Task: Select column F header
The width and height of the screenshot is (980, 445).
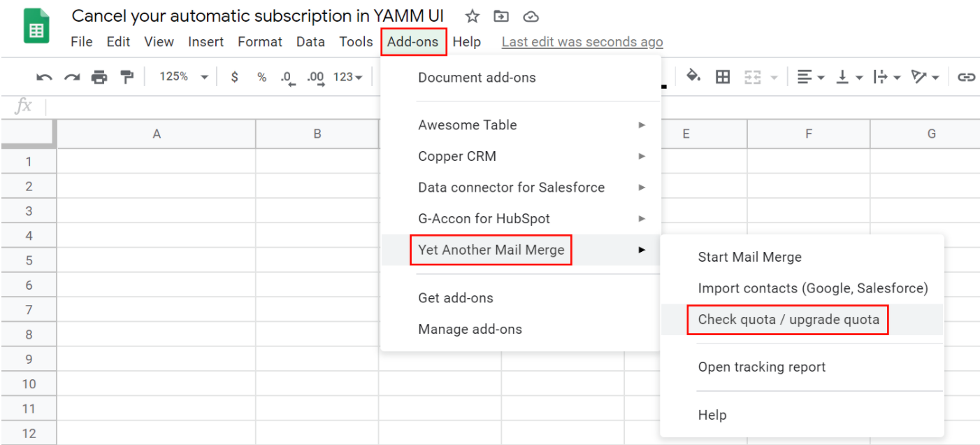Action: point(809,134)
